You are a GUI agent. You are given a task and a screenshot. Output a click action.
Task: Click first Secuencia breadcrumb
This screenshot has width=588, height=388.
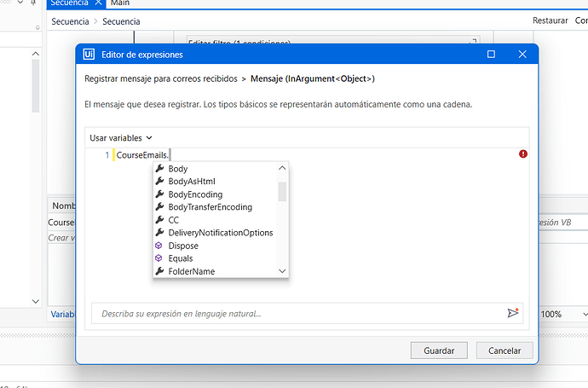point(70,21)
